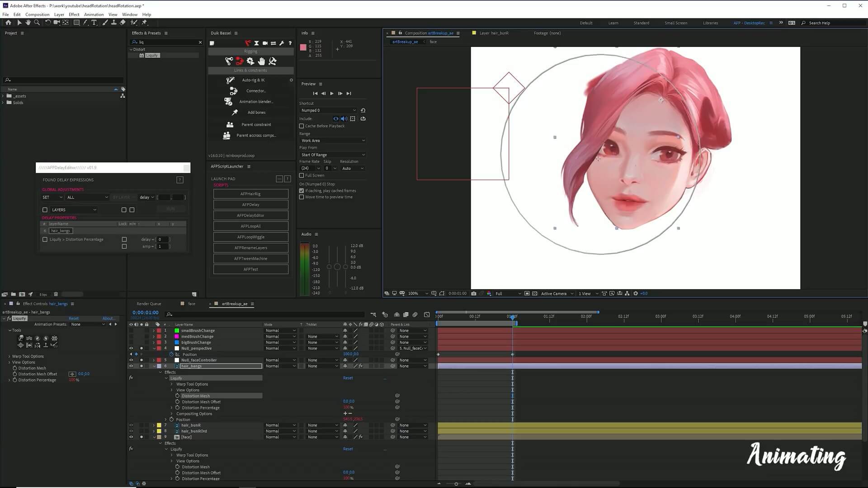Select the Rotation tool
This screenshot has width=868, height=488.
(x=48, y=22)
